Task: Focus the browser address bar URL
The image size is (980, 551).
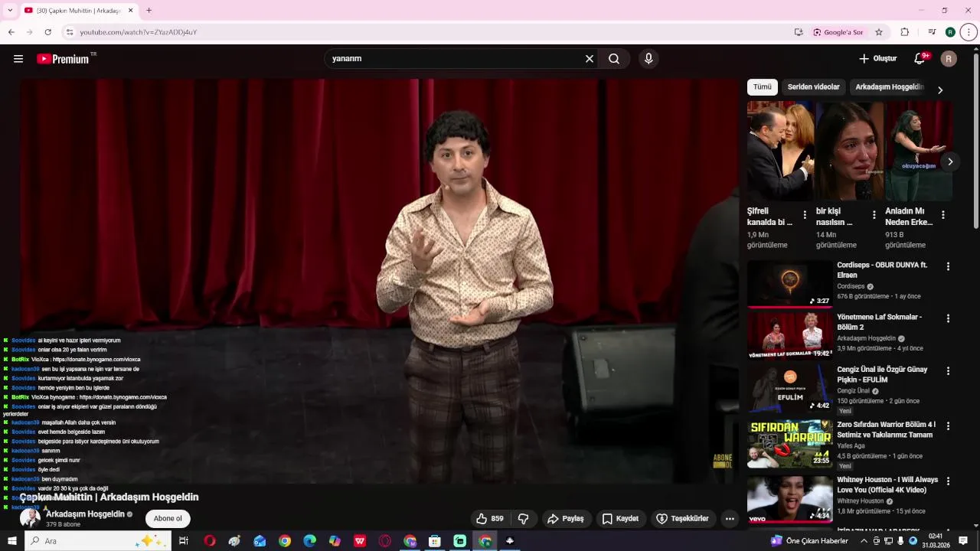Action: pos(138,32)
